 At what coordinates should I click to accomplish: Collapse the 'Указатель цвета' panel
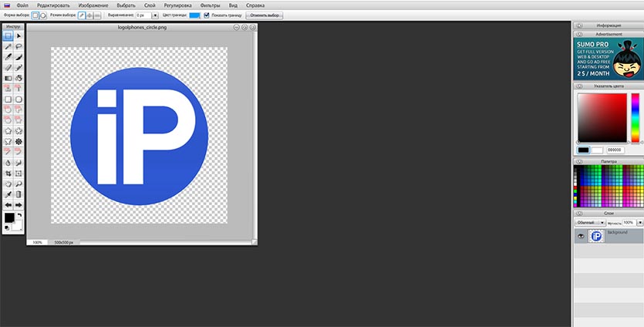(579, 86)
